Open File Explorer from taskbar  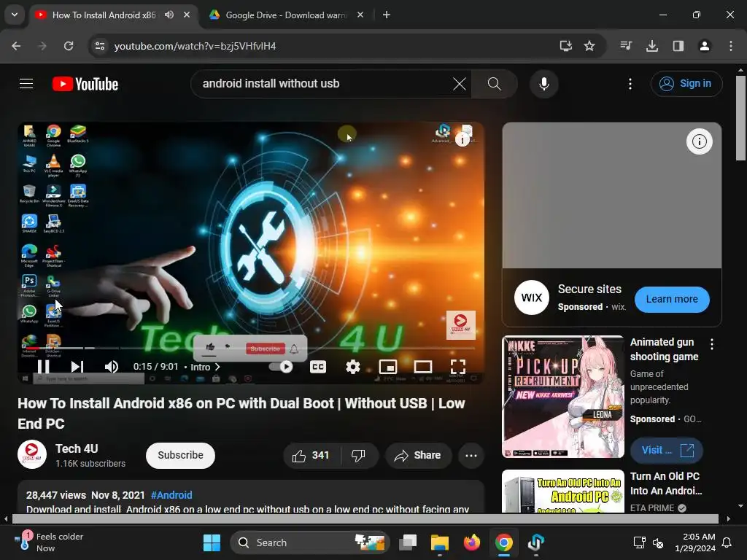[439, 542]
